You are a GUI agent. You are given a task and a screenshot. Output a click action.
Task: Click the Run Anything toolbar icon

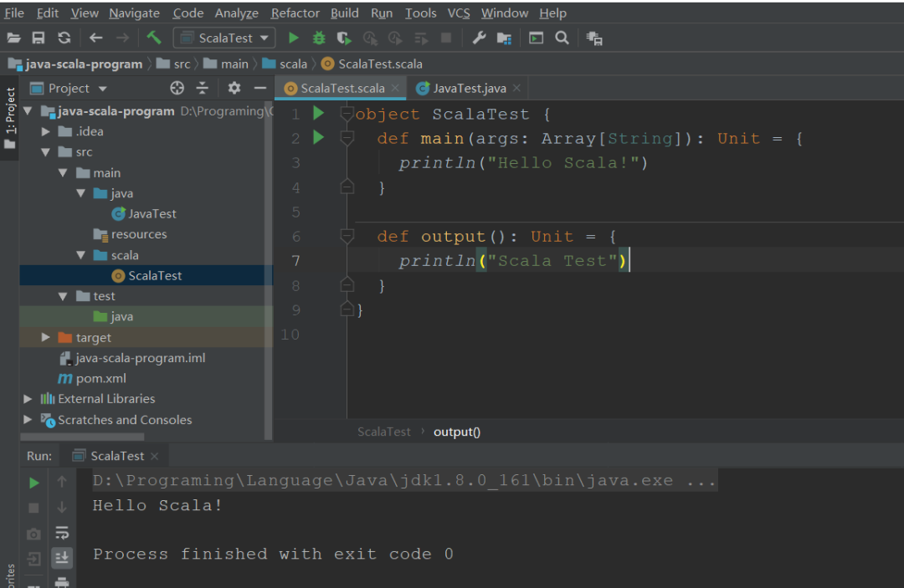coord(537,38)
